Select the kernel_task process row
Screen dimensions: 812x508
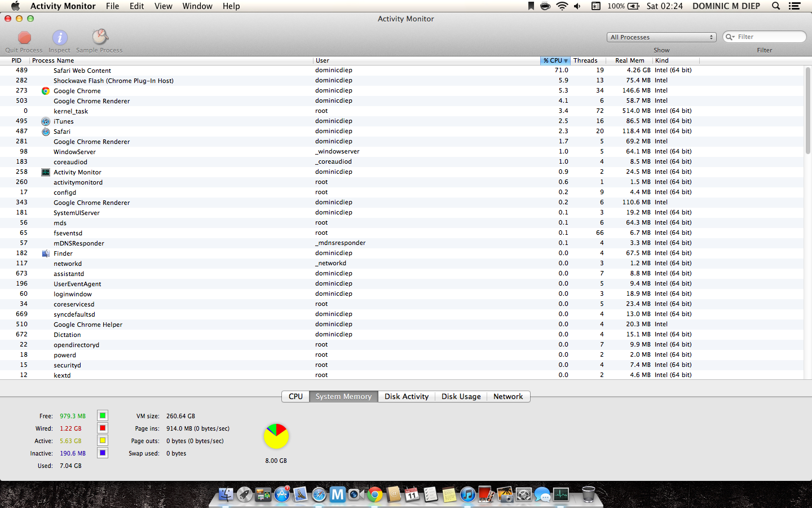coord(401,111)
